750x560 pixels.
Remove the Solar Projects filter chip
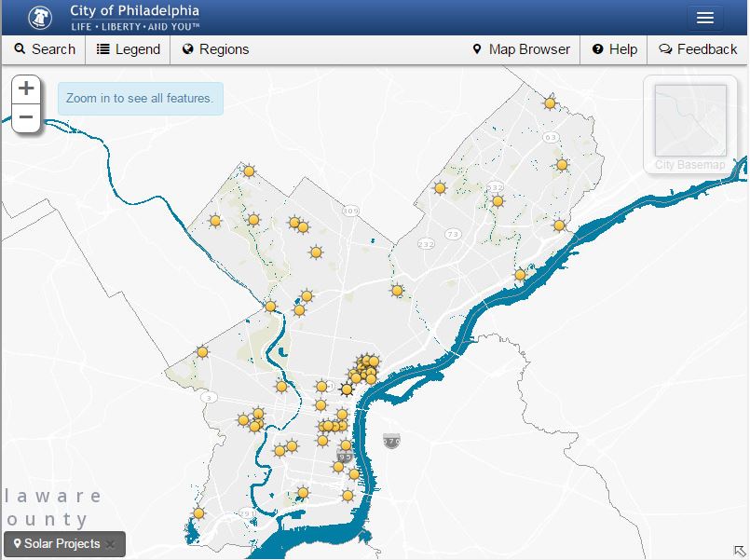[x=112, y=543]
